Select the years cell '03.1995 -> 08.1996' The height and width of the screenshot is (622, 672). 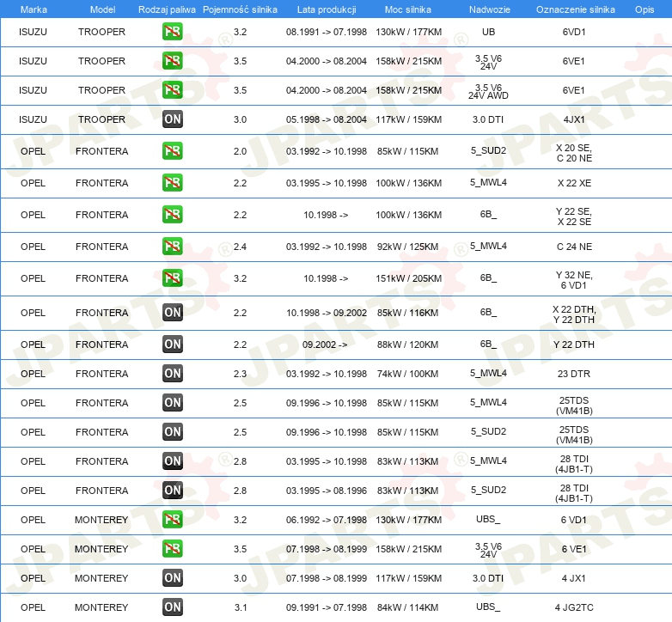tap(327, 491)
